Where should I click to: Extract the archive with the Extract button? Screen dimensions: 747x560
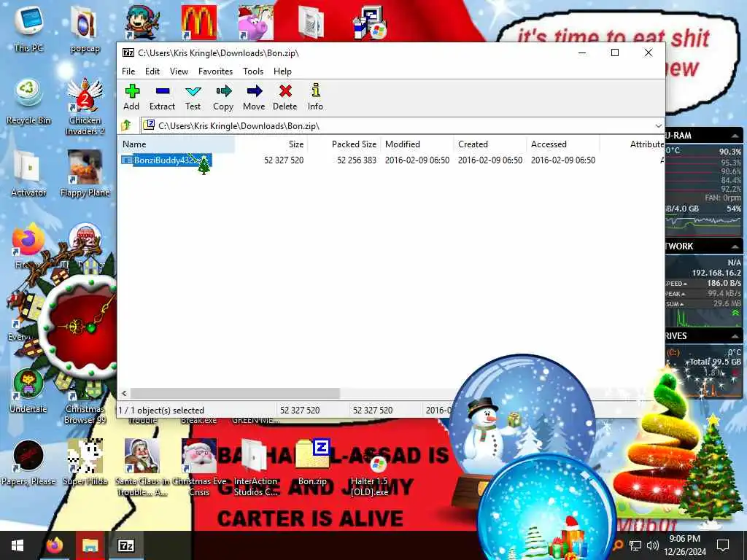tap(162, 97)
